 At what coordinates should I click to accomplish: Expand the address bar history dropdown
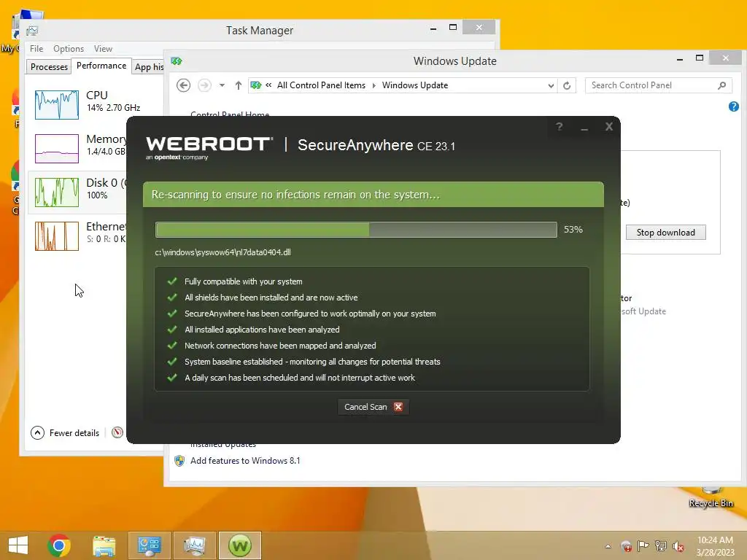(x=551, y=86)
